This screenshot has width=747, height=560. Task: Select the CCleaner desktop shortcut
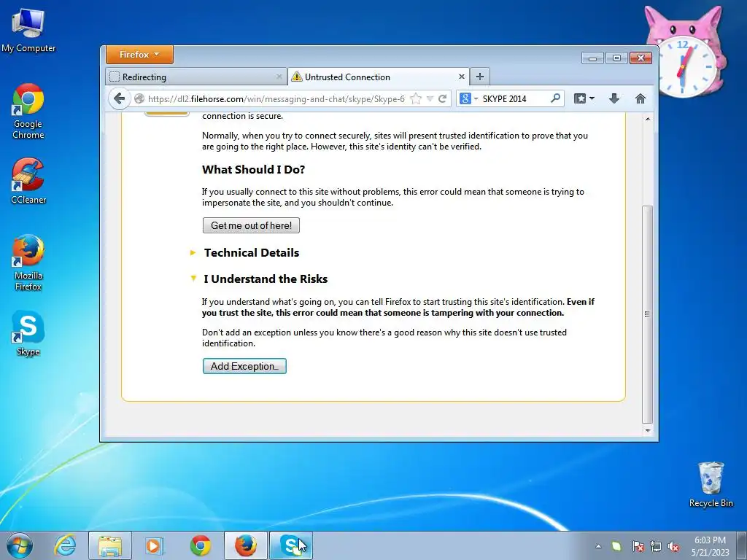tap(28, 182)
